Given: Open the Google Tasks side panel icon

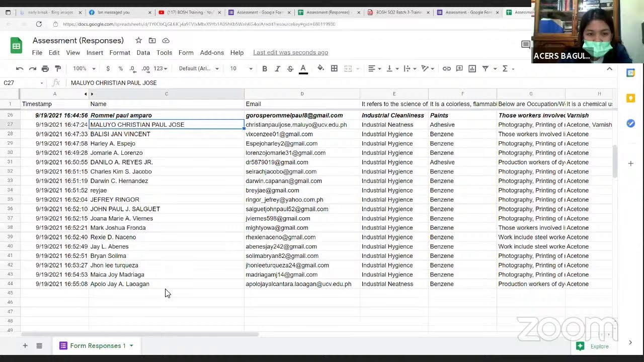Looking at the screenshot, I should pyautogui.click(x=630, y=123).
